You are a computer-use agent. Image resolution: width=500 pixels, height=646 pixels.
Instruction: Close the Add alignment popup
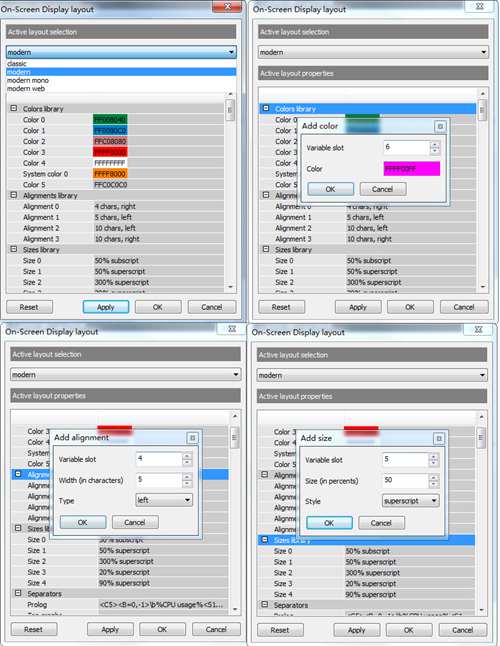(192, 438)
